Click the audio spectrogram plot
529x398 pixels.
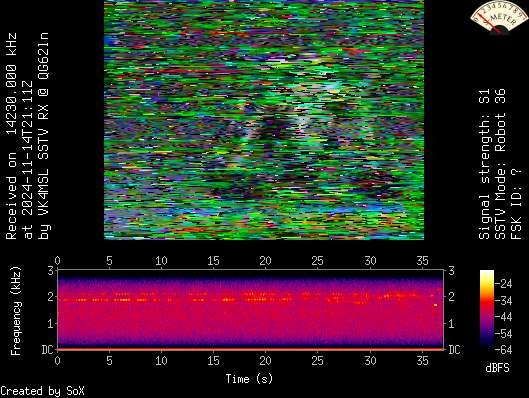pyautogui.click(x=250, y=310)
